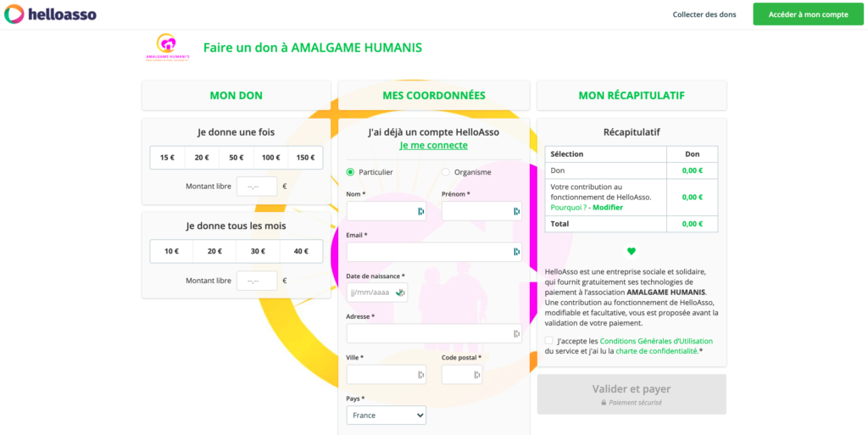
Task: Click the autofill icon in Nom field
Action: click(421, 211)
